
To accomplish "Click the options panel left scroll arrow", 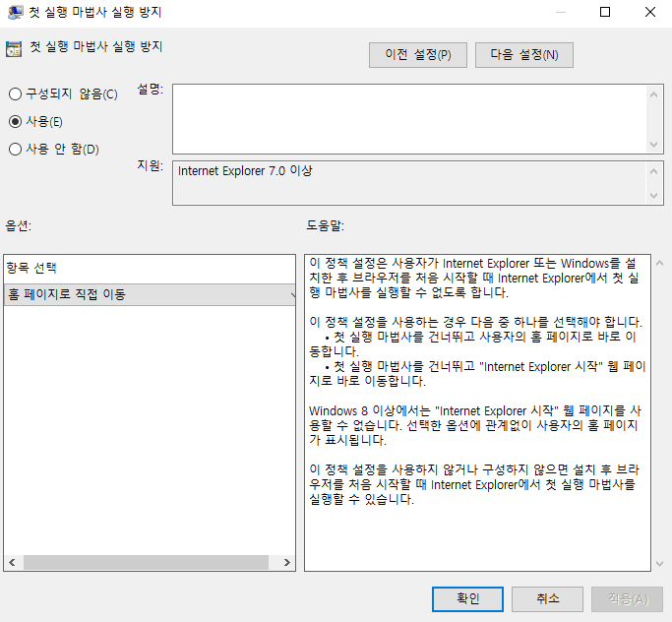I will tap(12, 562).
